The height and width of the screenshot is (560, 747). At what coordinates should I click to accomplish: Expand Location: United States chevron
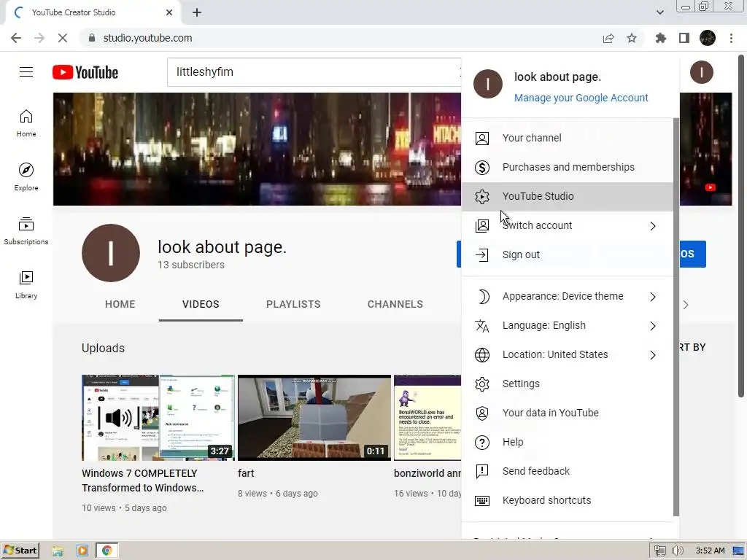click(x=653, y=355)
